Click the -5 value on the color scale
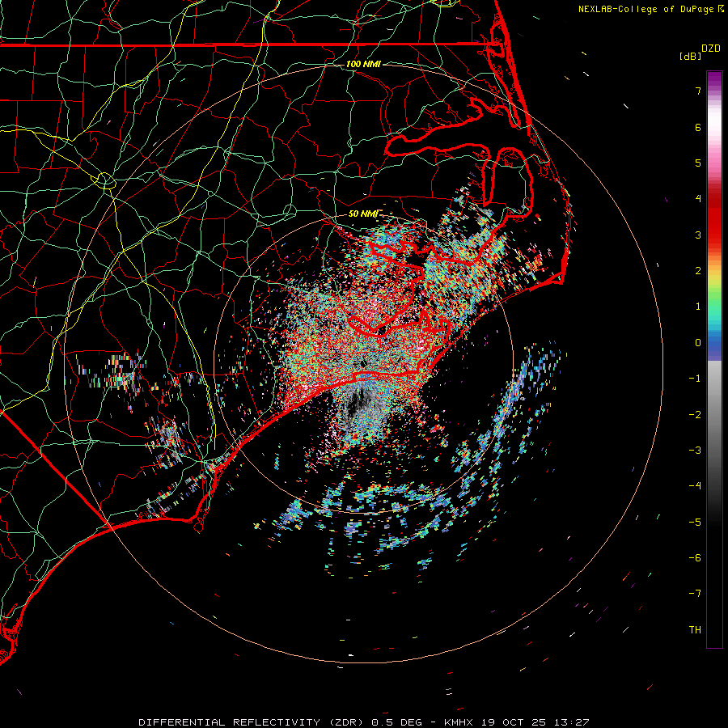Screen dimensions: 728x728 695,523
